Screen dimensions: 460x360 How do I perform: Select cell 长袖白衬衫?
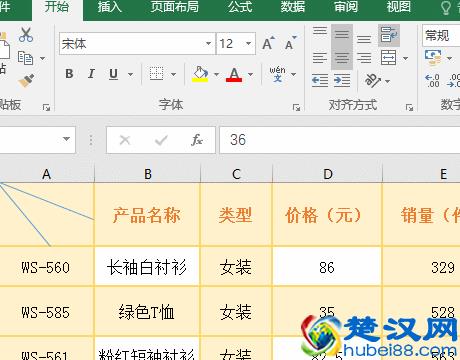(147, 267)
